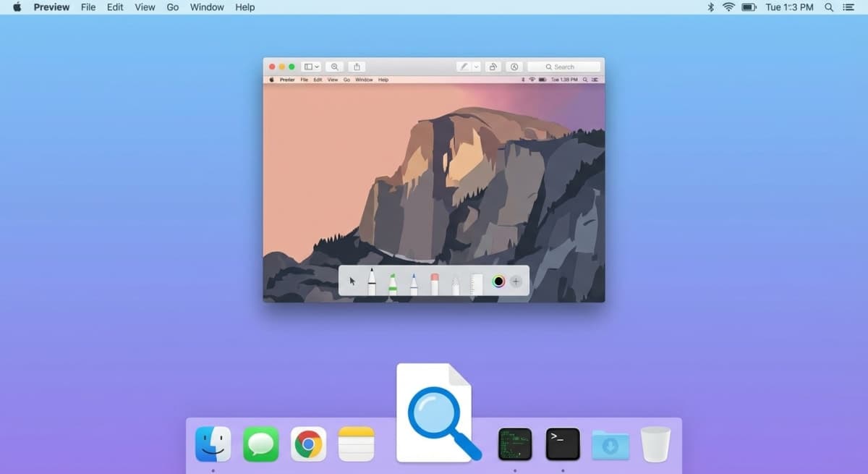Screen dimensions: 868x474
Task: Select the green Highlighter tool
Action: [393, 281]
